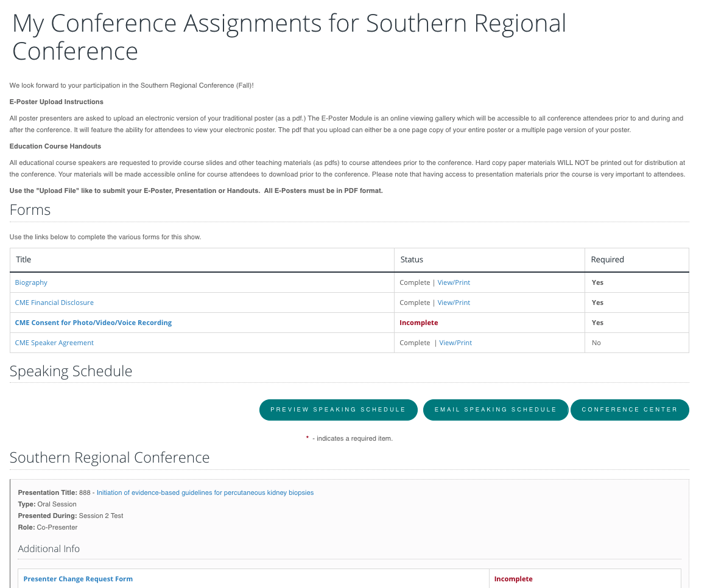This screenshot has height=588, width=710.
Task: Click the Additional Info subheading
Action: (49, 548)
